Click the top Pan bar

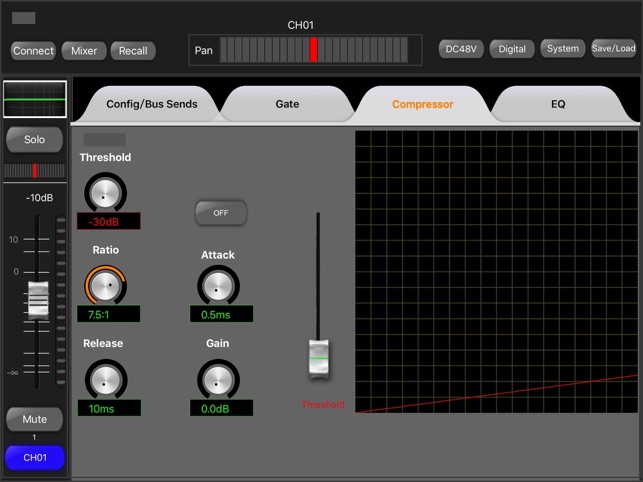pyautogui.click(x=314, y=50)
